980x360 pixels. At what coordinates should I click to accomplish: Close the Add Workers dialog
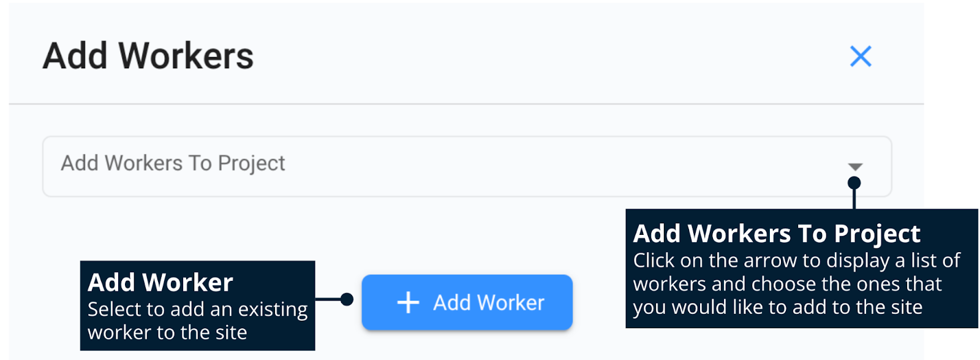[x=860, y=56]
